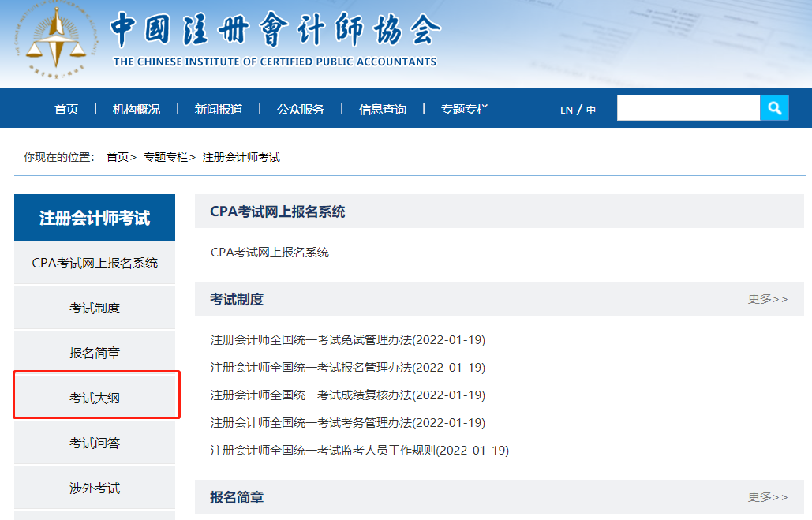The image size is (812, 520).
Task: Select 考试大纲 in the left sidebar
Action: coord(95,398)
